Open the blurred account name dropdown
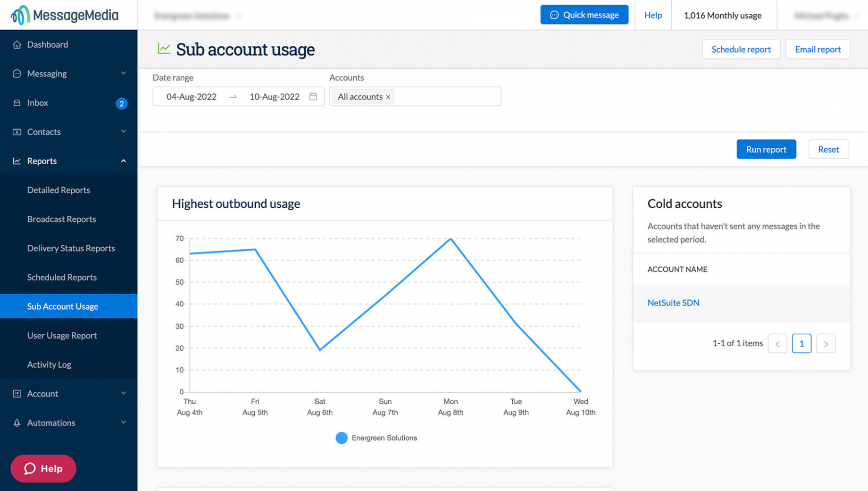This screenshot has height=491, width=868. click(x=197, y=16)
